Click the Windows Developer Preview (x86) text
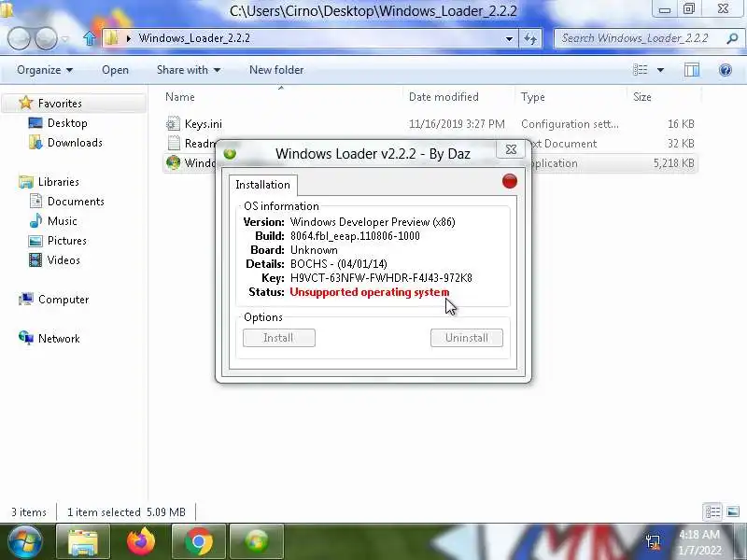This screenshot has width=747, height=560. click(x=373, y=222)
